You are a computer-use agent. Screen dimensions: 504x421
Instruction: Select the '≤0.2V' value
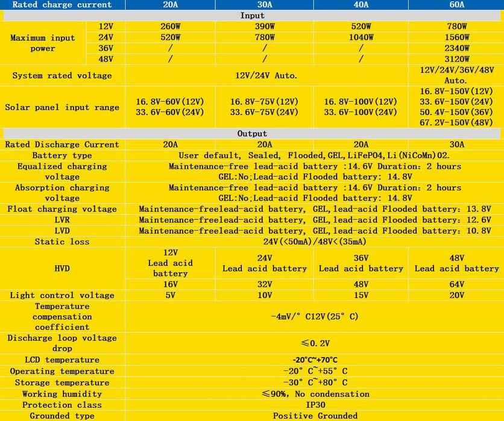(x=315, y=343)
